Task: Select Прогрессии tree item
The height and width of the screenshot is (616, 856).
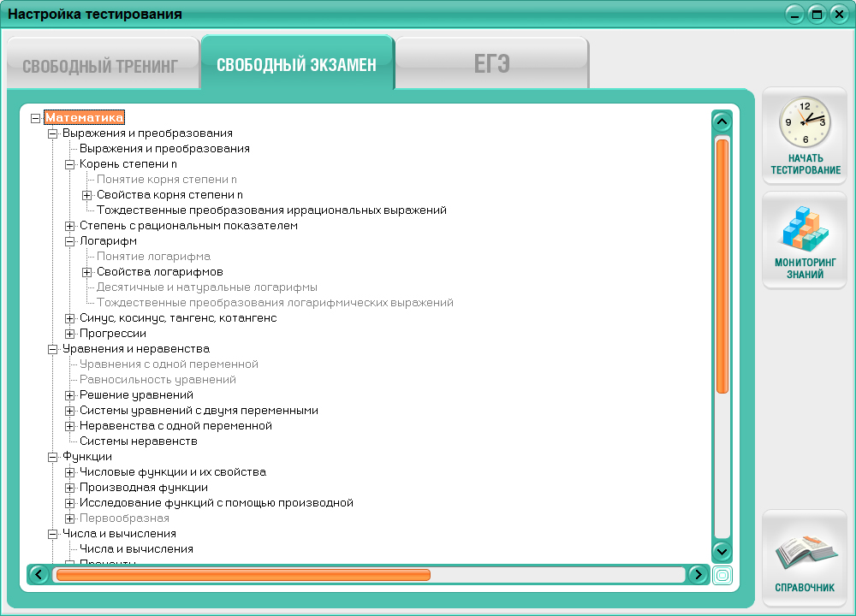Action: point(113,333)
